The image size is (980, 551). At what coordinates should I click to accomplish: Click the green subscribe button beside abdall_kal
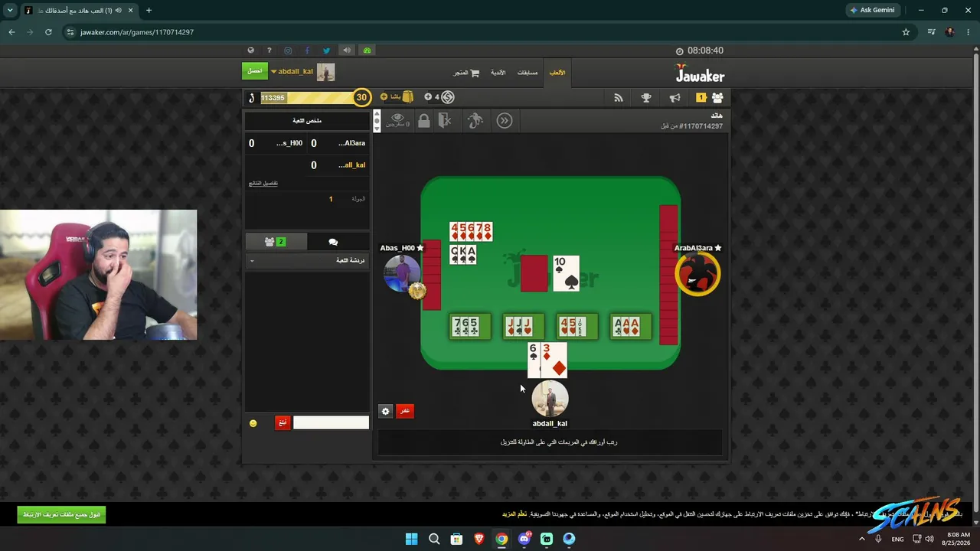tap(255, 71)
